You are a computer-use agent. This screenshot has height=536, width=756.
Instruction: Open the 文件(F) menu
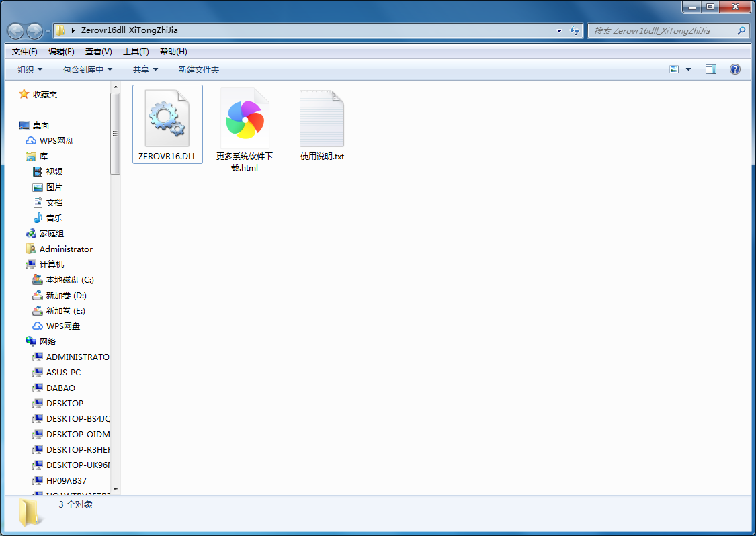(x=25, y=52)
